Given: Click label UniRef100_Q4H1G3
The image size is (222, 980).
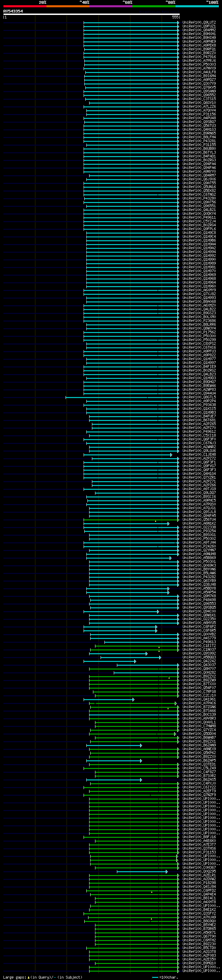Looking at the screenshot, I should 199,130.
